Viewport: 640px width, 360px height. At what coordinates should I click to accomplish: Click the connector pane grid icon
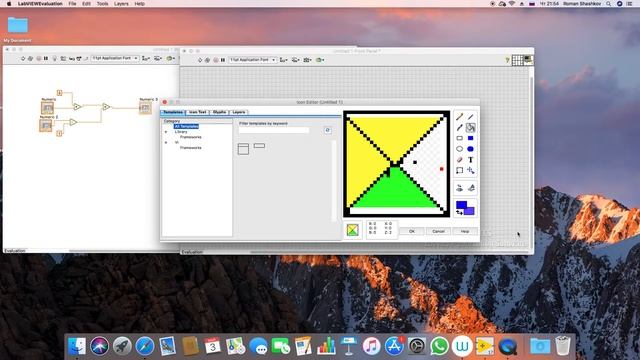[x=518, y=60]
